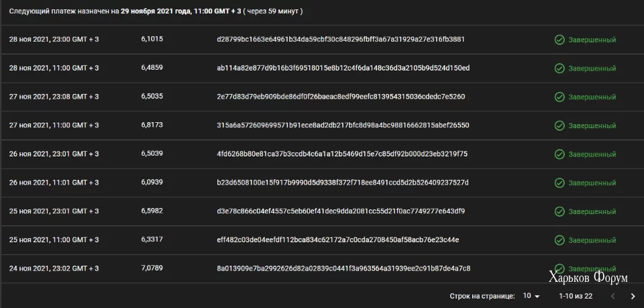Viewport: 644px width, 308px height.
Task: Open transaction hash starting with 4fd6268b
Action: tap(342, 154)
